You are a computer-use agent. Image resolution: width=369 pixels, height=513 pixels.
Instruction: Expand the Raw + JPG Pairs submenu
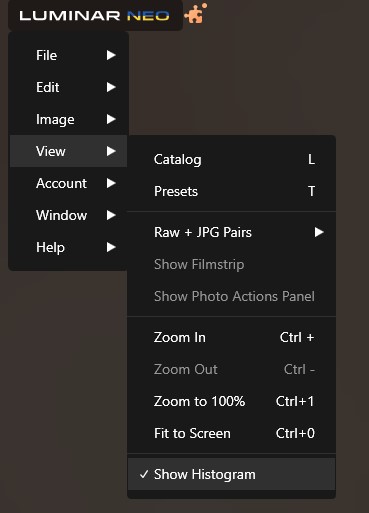(x=231, y=232)
